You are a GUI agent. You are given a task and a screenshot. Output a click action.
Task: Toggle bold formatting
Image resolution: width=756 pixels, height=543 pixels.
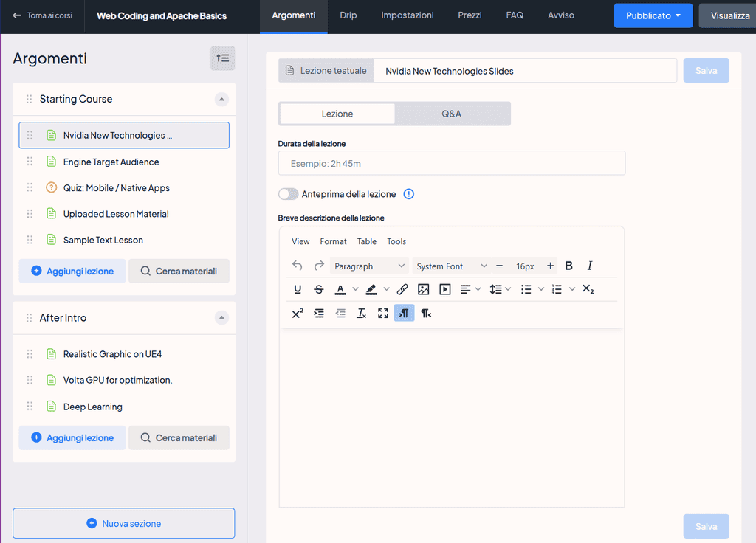click(568, 266)
